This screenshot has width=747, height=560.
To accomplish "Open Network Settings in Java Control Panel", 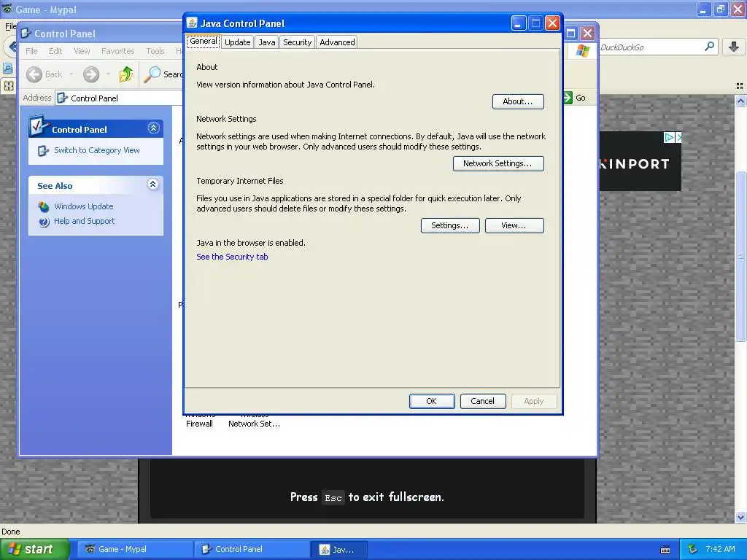I will click(x=498, y=163).
